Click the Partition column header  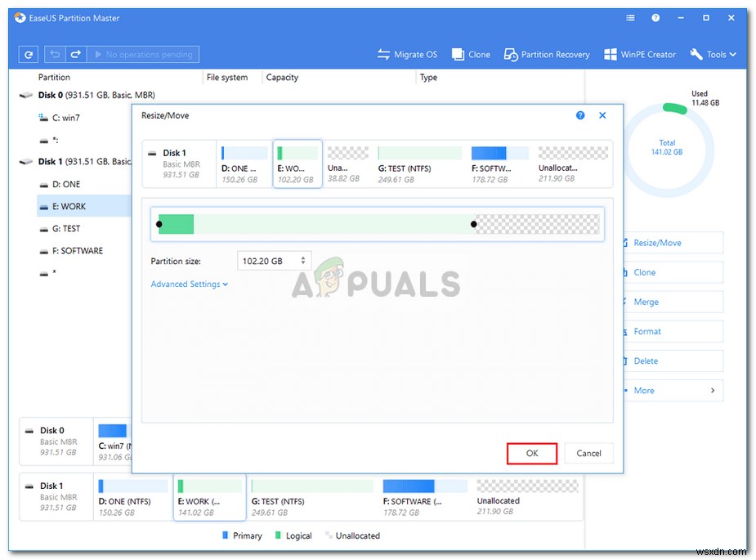tap(54, 77)
